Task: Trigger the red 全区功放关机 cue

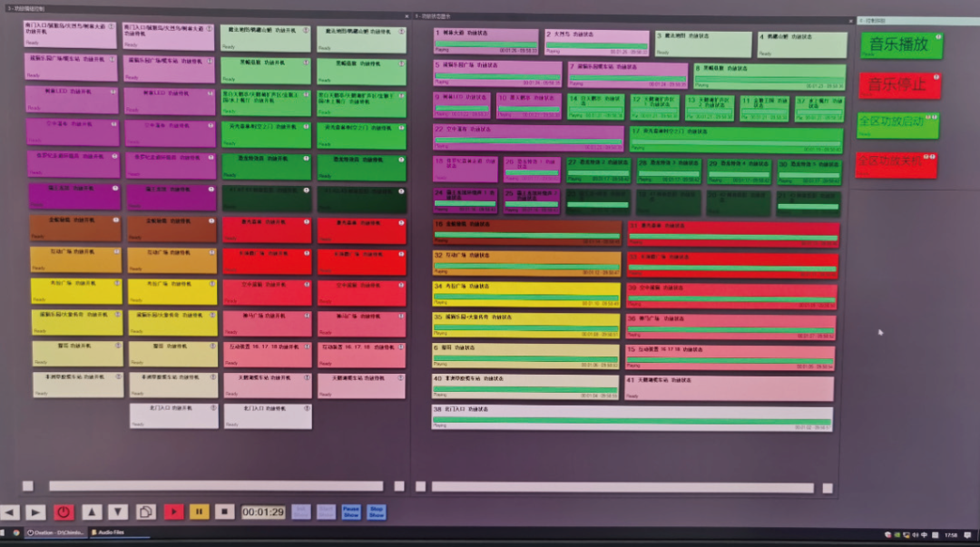Action: coord(895,164)
